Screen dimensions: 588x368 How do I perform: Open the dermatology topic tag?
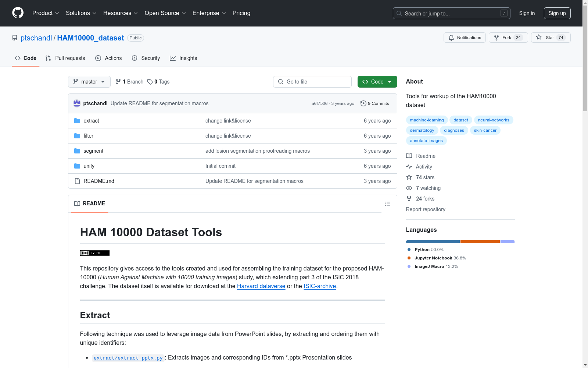coord(422,130)
